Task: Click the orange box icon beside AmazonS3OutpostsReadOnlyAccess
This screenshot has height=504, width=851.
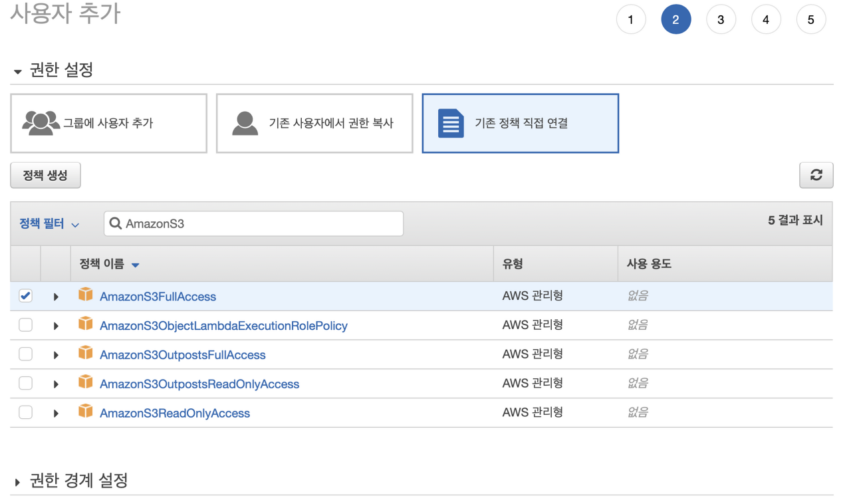Action: pos(85,382)
